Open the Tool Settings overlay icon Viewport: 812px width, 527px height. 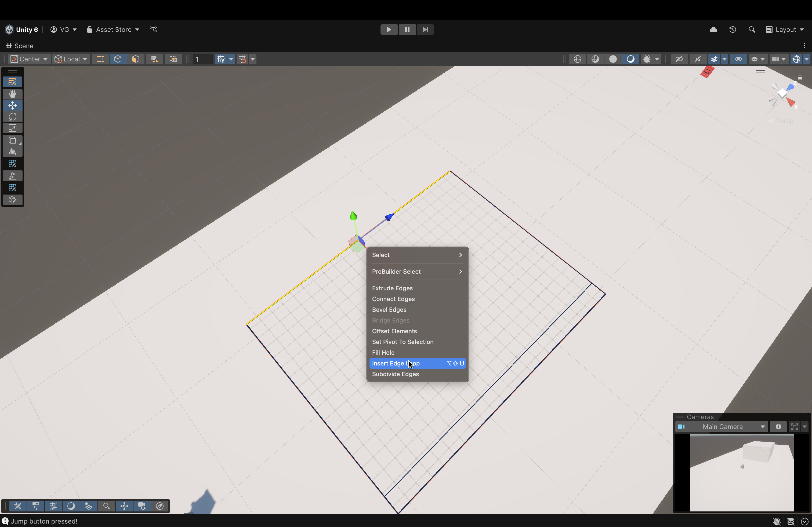point(35,506)
